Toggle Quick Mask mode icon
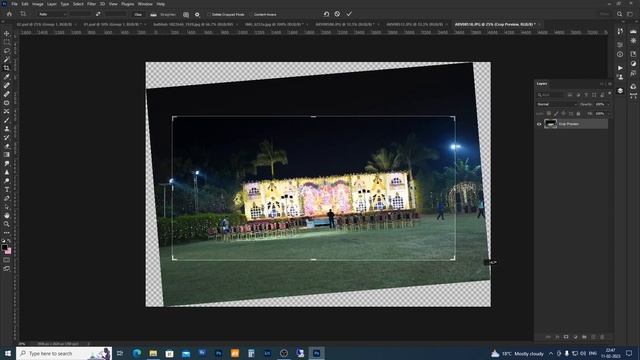 [x=7, y=260]
